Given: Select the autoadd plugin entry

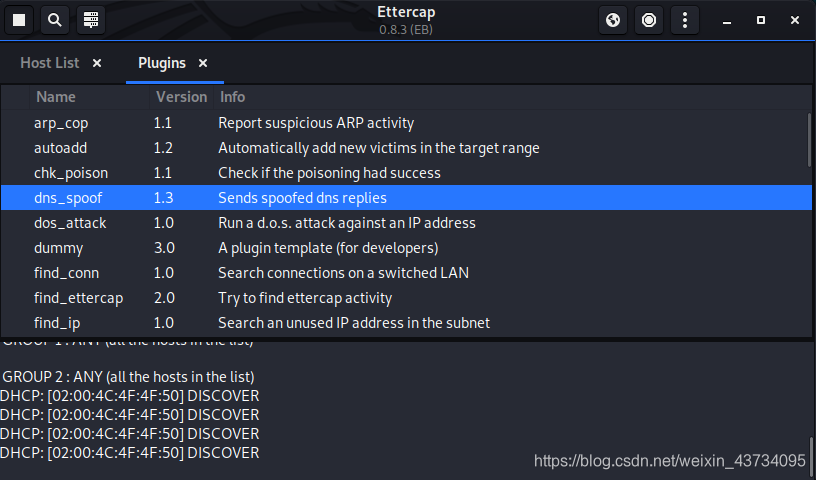Looking at the screenshot, I should (x=60, y=148).
